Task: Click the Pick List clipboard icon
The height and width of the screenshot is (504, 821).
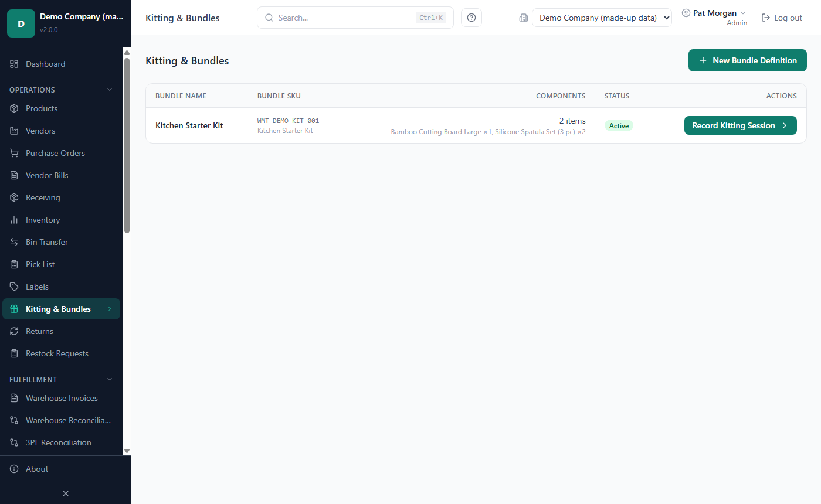Action: click(x=14, y=264)
